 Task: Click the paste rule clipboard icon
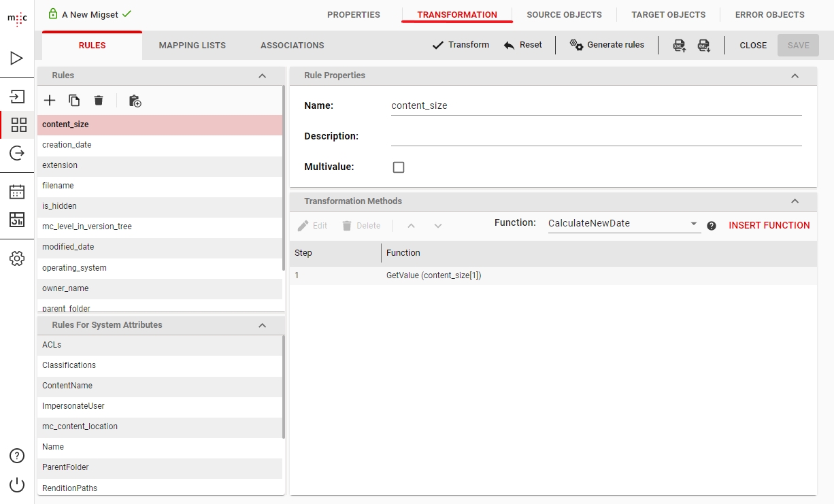click(135, 101)
